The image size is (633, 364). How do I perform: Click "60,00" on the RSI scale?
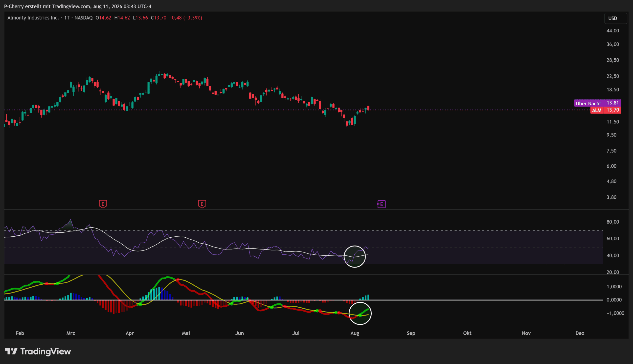point(613,239)
